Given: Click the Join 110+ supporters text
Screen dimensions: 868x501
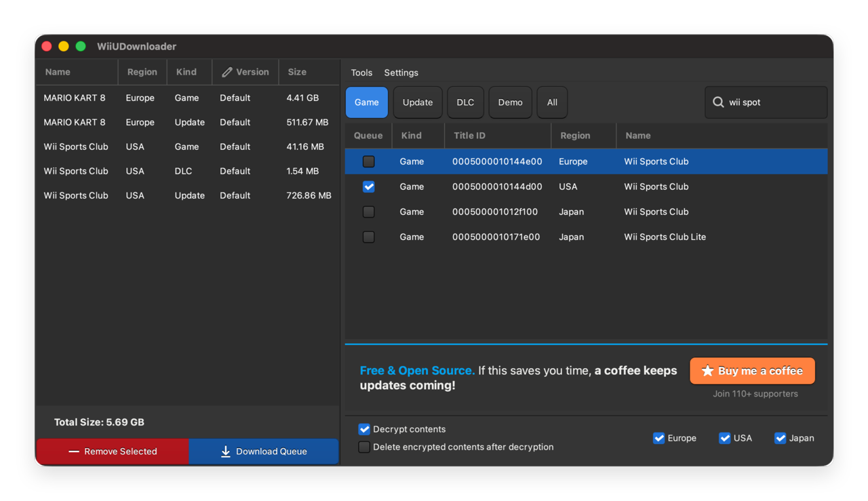Looking at the screenshot, I should pyautogui.click(x=755, y=394).
